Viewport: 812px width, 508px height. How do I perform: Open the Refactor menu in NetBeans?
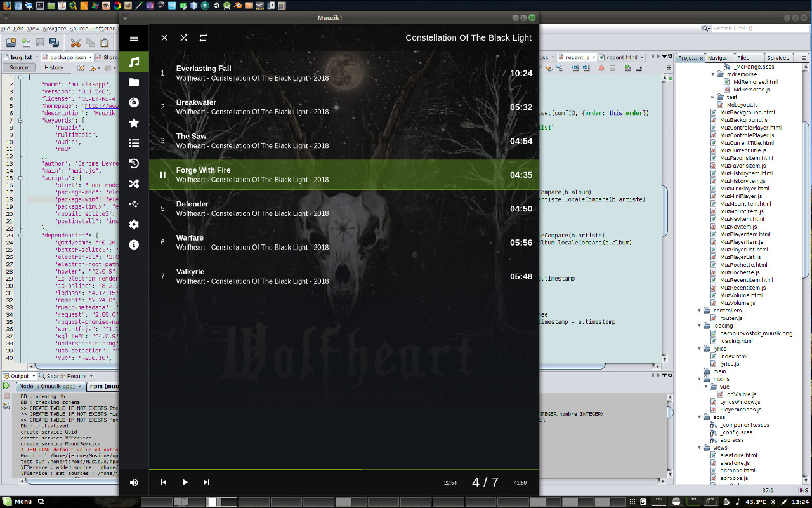(103, 29)
